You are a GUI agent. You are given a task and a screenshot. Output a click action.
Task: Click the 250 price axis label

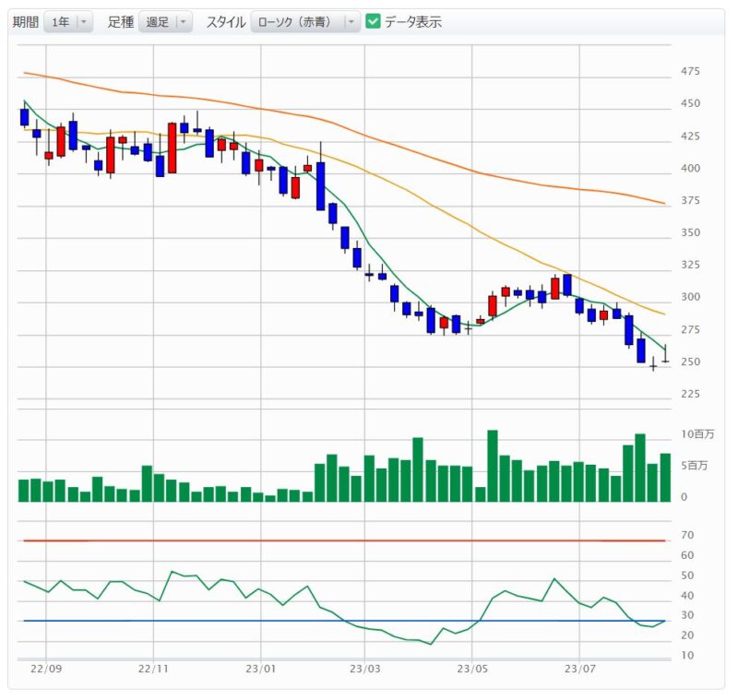[690, 362]
